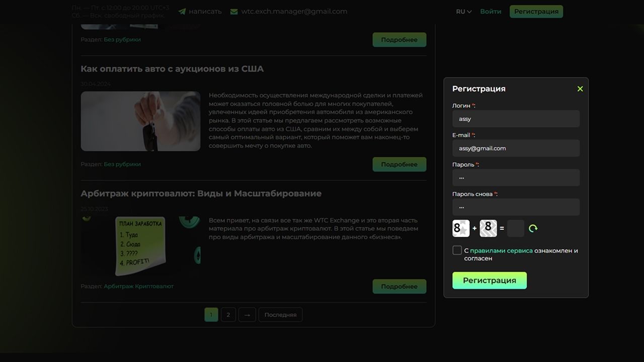Open the car keys article thumbnail

click(x=140, y=121)
